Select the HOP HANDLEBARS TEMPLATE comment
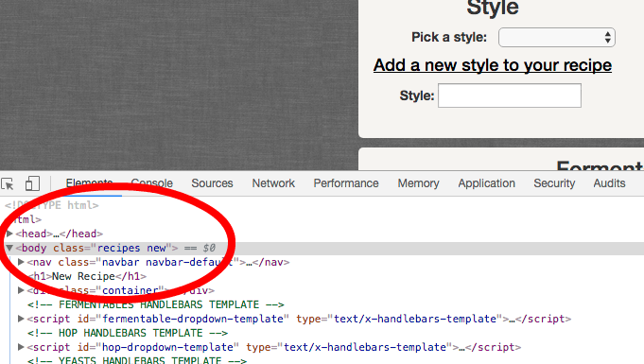The height and width of the screenshot is (364, 644). click(128, 333)
